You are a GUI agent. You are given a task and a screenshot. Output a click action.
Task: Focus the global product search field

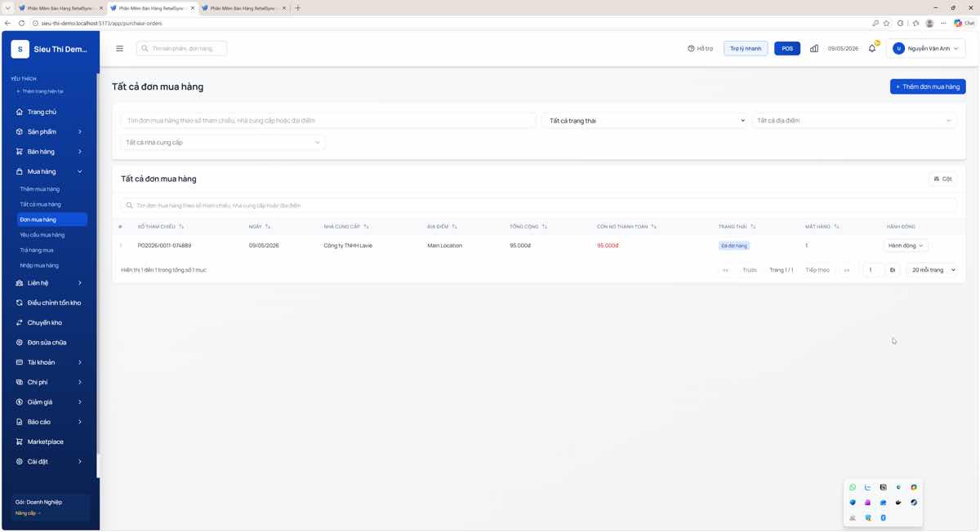pyautogui.click(x=182, y=49)
